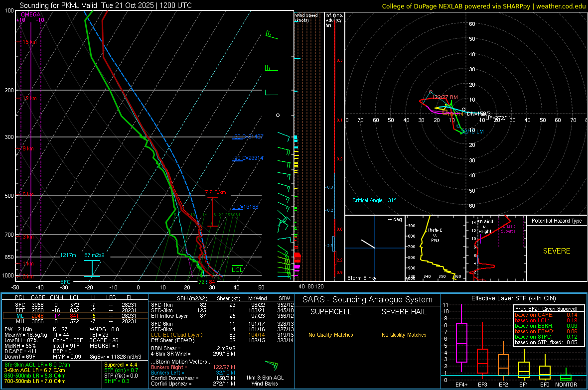Click the weather.cod.edu NEXLAB credit text
Viewport: 588px width, 390px height.
[x=483, y=6]
